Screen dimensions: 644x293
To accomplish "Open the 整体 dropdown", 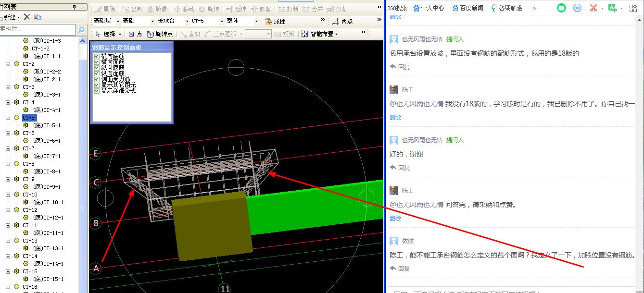I will click(x=256, y=21).
